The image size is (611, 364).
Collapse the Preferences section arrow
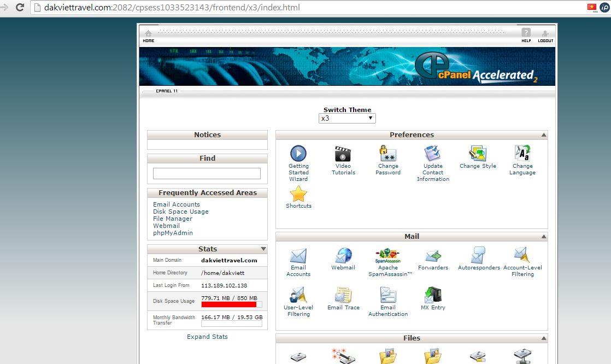click(x=544, y=135)
